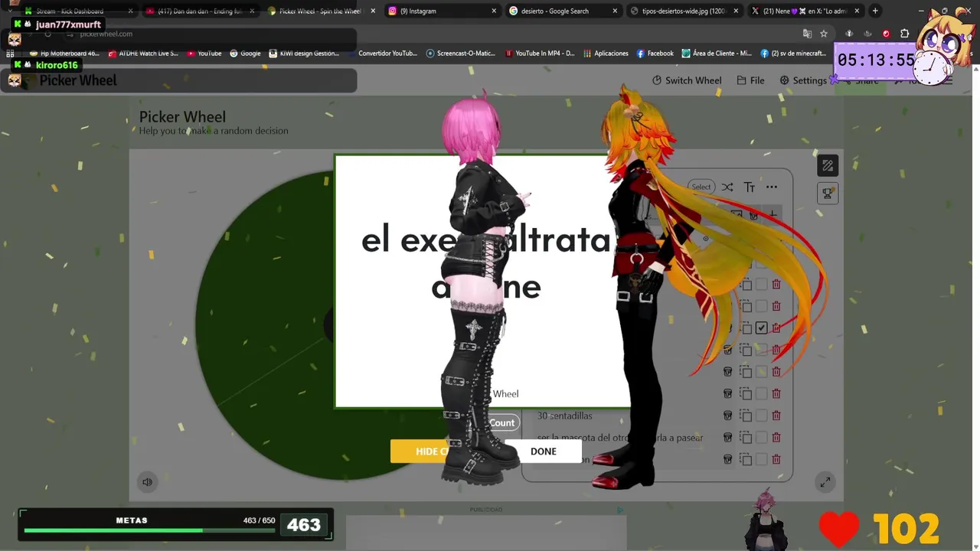Open the Settings menu
Viewport: 980px width, 551px height.
click(802, 80)
